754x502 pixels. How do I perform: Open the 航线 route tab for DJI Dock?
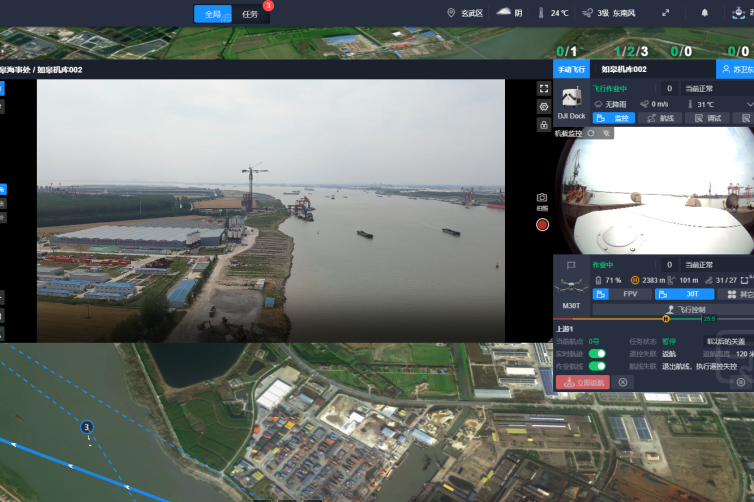pyautogui.click(x=660, y=118)
